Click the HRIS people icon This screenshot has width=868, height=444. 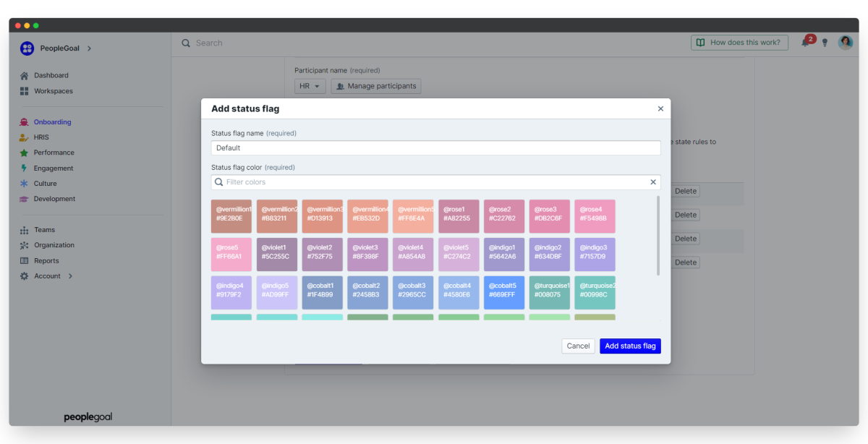click(x=24, y=137)
